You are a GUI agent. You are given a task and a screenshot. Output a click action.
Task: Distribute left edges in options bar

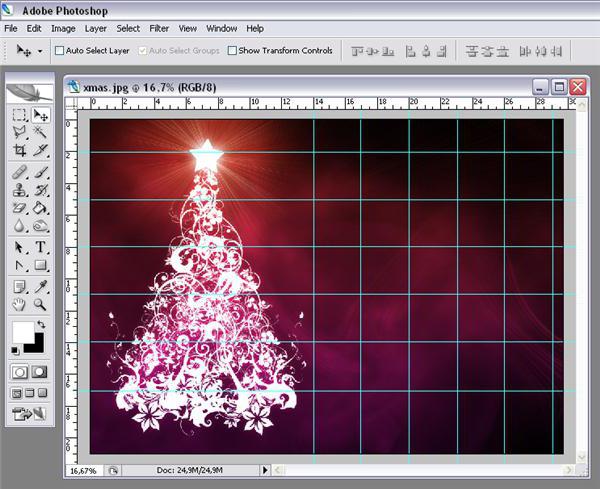pos(525,51)
